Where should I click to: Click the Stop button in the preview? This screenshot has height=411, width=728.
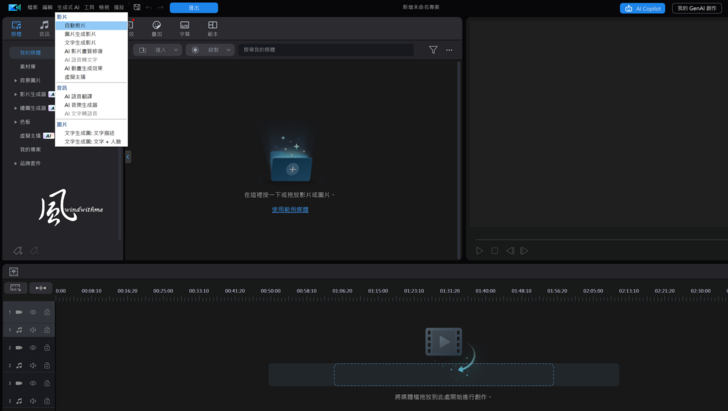(x=494, y=251)
